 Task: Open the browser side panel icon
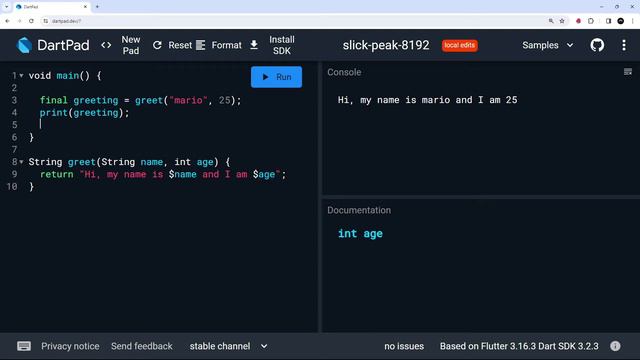608,21
